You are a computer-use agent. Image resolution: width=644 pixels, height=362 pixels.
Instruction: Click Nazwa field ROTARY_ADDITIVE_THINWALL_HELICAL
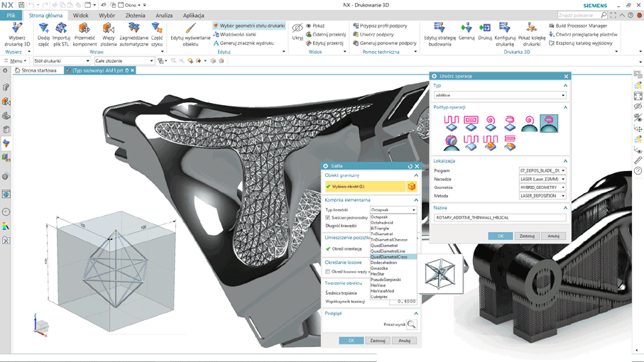coord(500,217)
